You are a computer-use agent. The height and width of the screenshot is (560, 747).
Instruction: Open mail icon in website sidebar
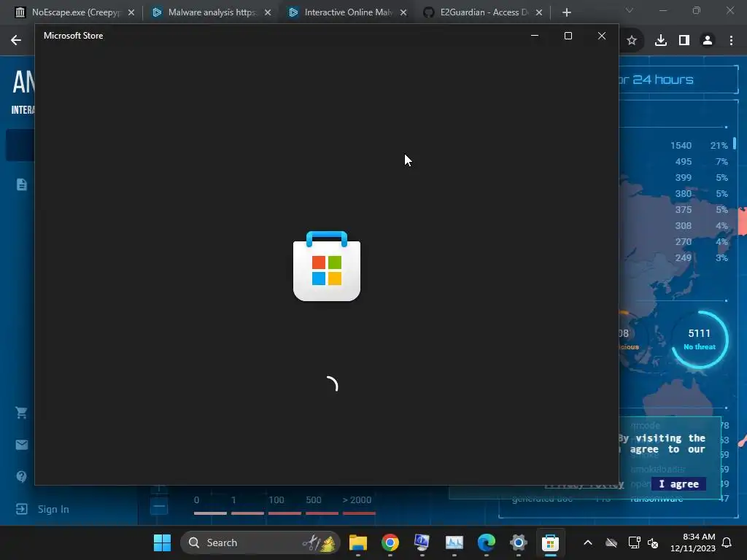tap(21, 445)
